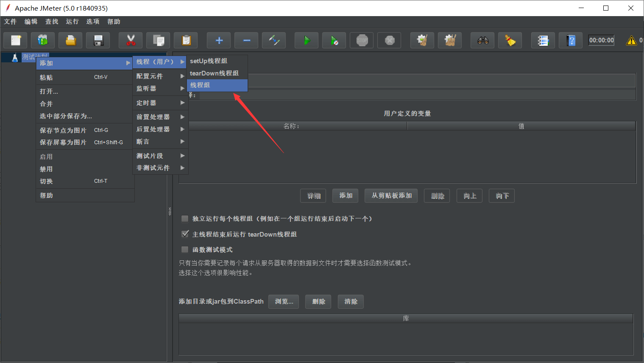Click the 向上 button

[x=470, y=196]
